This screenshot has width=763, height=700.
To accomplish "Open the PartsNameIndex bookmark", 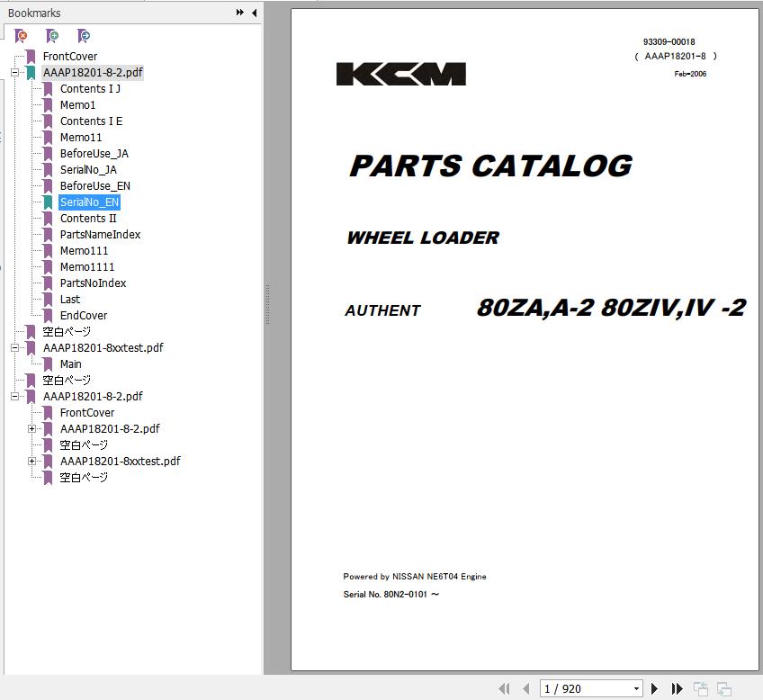I will pyautogui.click(x=100, y=235).
